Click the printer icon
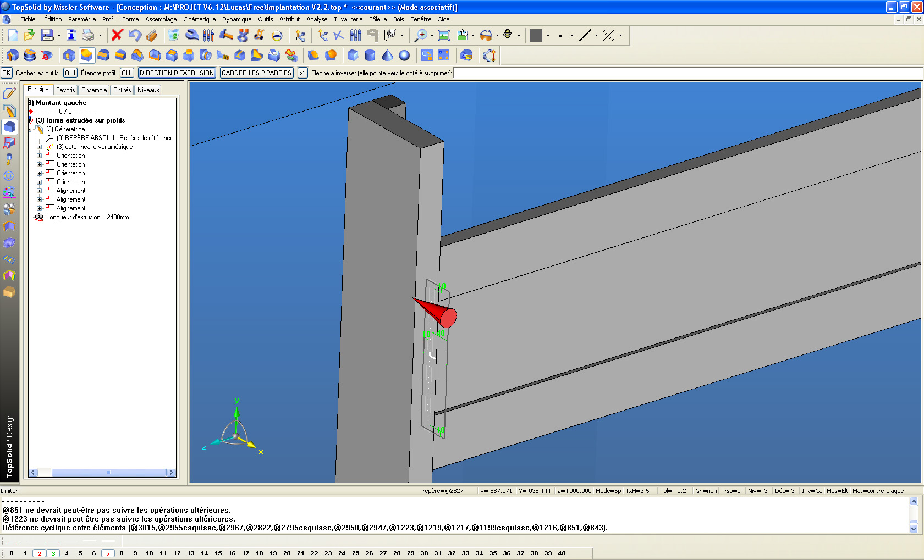924x560 pixels. pyautogui.click(x=88, y=35)
